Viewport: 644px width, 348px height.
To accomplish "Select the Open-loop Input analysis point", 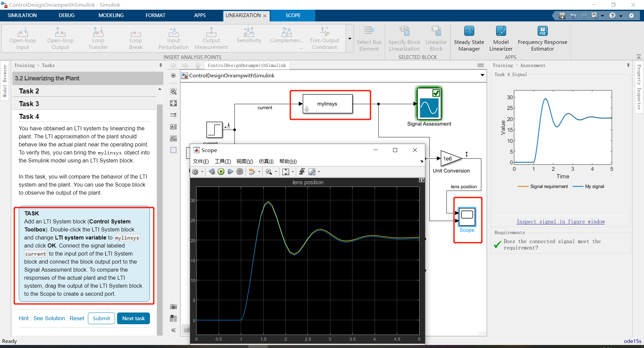I will [22, 38].
